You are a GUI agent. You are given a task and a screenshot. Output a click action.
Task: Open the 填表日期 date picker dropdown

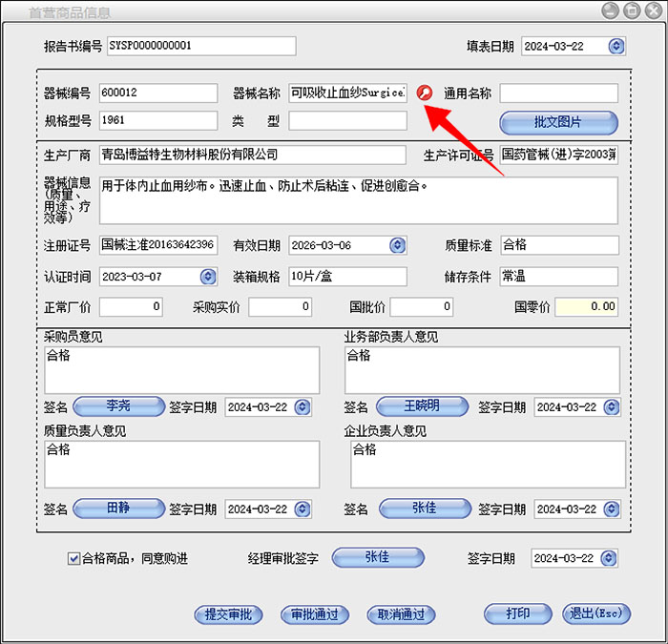(x=616, y=46)
